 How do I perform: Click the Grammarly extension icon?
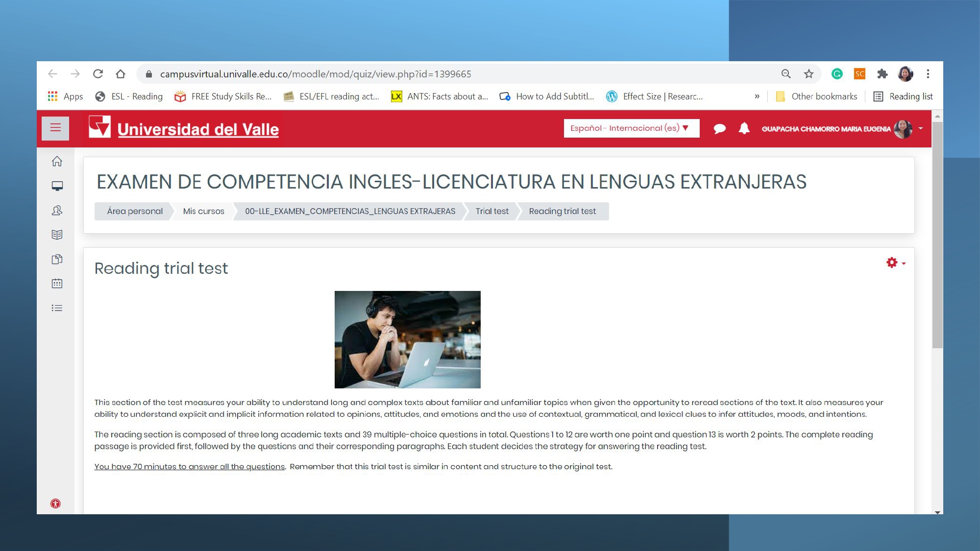point(837,74)
